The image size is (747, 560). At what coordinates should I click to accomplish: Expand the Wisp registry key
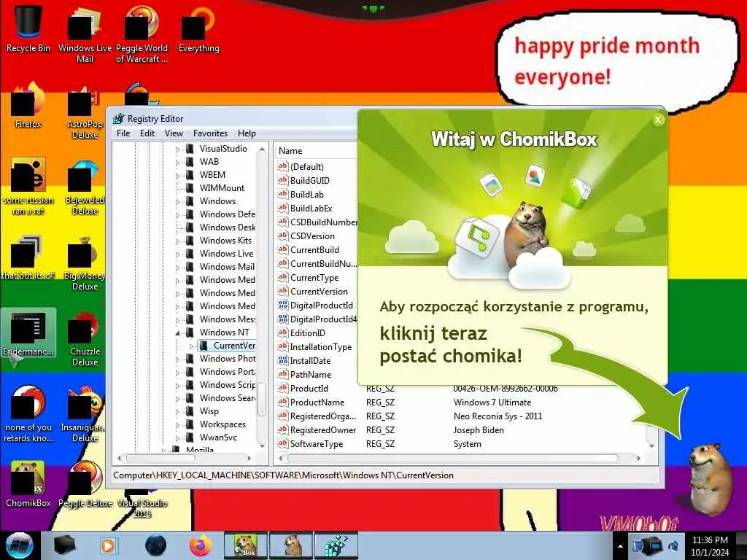[178, 411]
